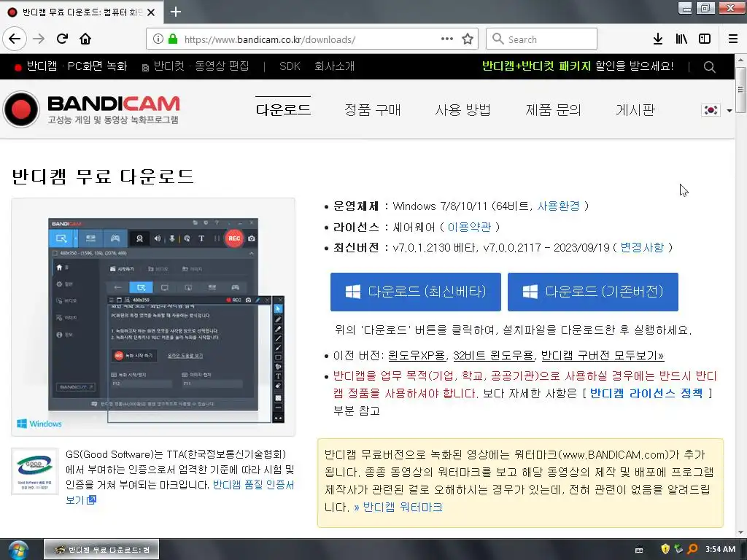This screenshot has width=747, height=560.
Task: Select the 반디캠 무료 다운로드 browser tab
Action: (x=81, y=12)
